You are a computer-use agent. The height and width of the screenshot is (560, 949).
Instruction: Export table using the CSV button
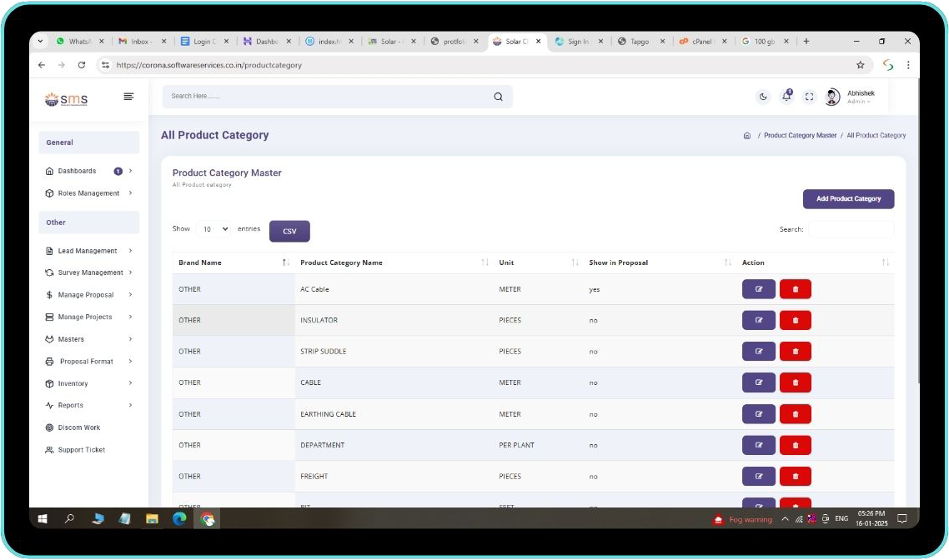click(x=289, y=231)
